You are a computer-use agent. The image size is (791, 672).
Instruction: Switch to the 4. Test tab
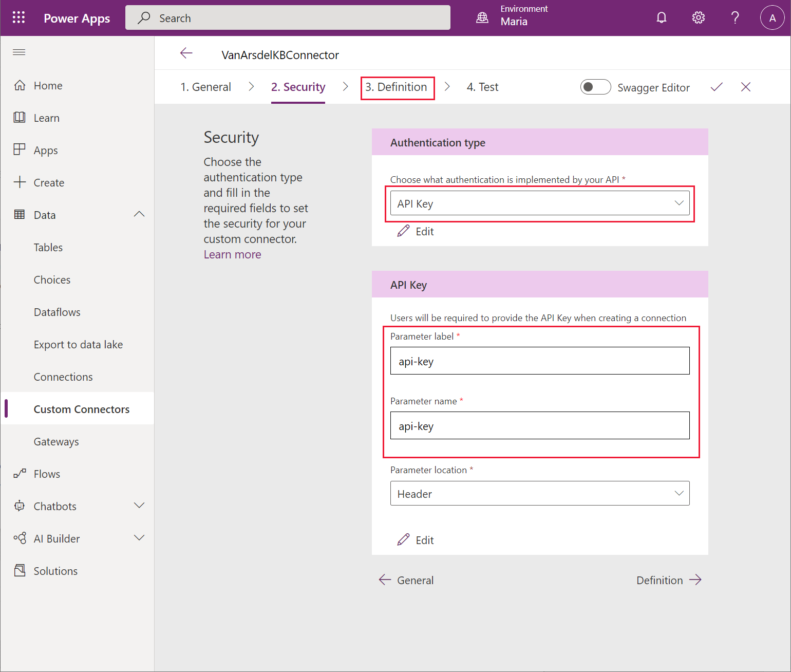tap(482, 87)
